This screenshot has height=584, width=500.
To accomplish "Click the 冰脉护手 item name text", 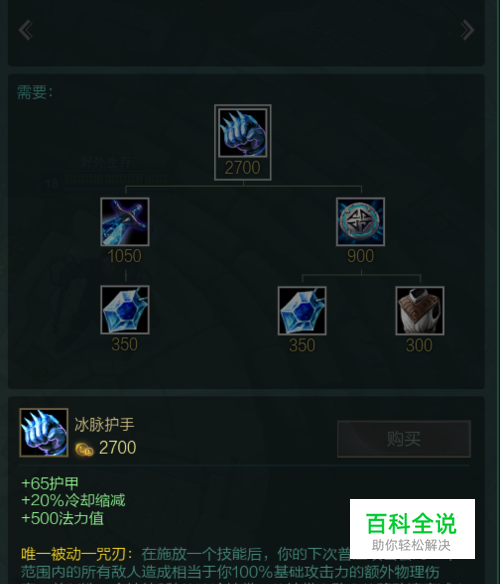I will pos(104,425).
